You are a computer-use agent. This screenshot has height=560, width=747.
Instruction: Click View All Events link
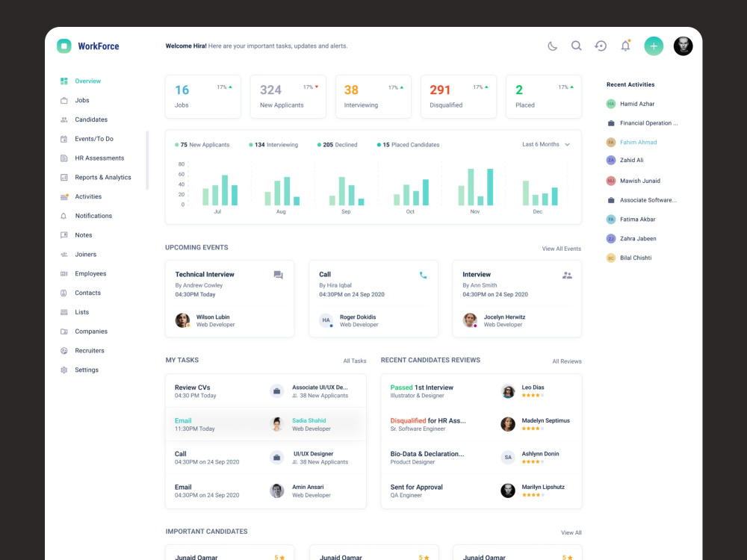[562, 247]
